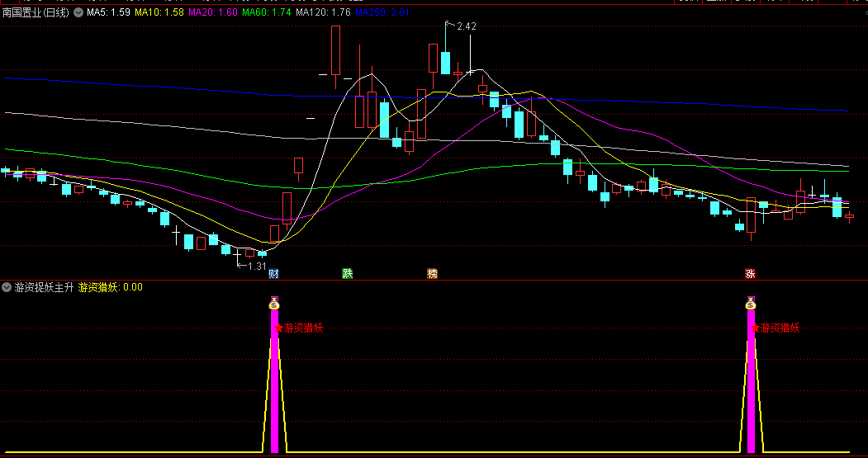Select the MA120 moving average label
The height and width of the screenshot is (458, 868).
[x=322, y=12]
